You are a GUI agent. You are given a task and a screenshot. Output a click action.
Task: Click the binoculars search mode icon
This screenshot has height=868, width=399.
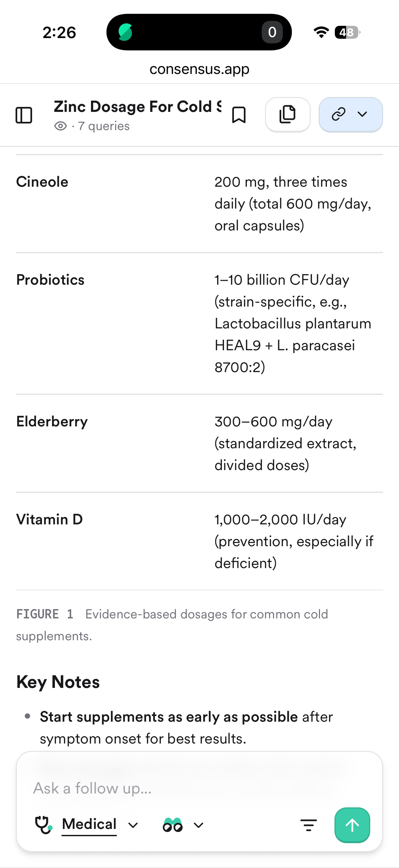pos(173,825)
